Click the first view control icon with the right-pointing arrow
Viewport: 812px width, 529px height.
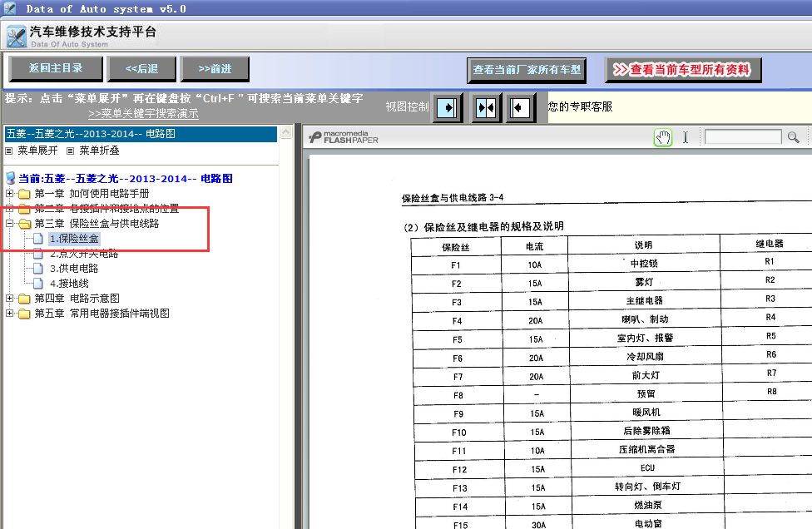pyautogui.click(x=448, y=108)
